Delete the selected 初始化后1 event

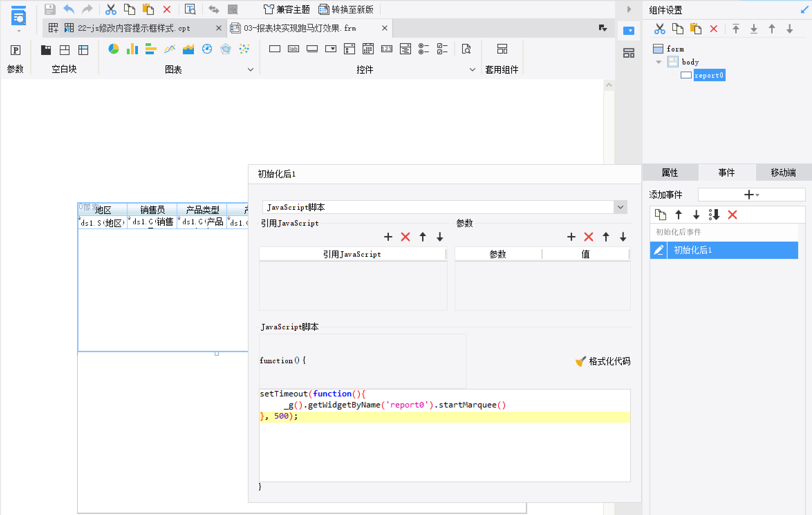pos(732,215)
